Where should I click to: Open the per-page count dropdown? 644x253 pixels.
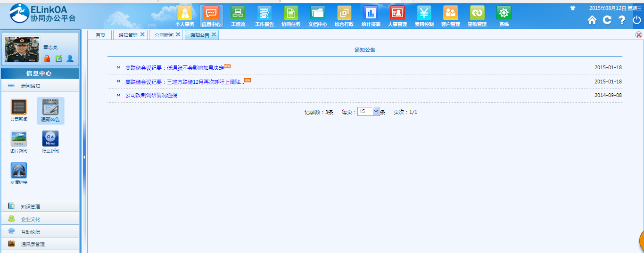pyautogui.click(x=376, y=112)
